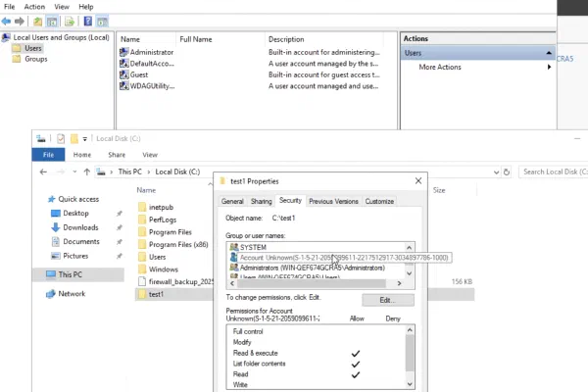Click the Explorer Back navigation arrow
The height and width of the screenshot is (392, 588).
click(x=43, y=171)
